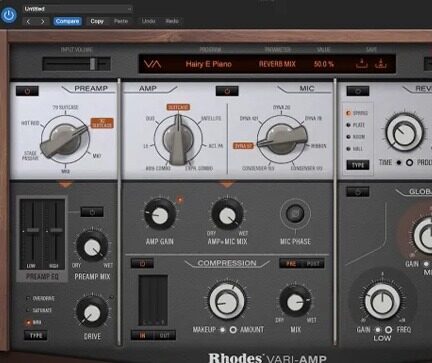Viewport: 432px width, 363px height.
Task: Switch compression PRE/POST toggle
Action: coord(302,263)
